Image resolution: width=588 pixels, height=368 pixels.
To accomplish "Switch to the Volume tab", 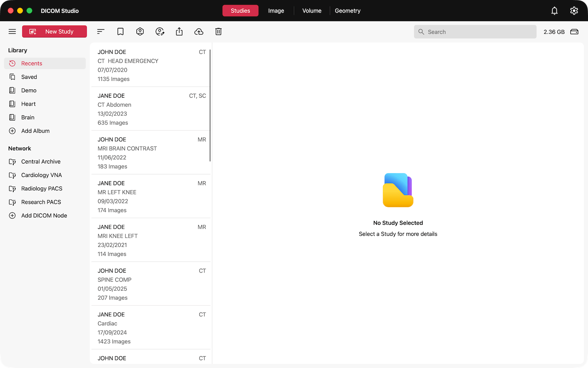I will (x=312, y=11).
